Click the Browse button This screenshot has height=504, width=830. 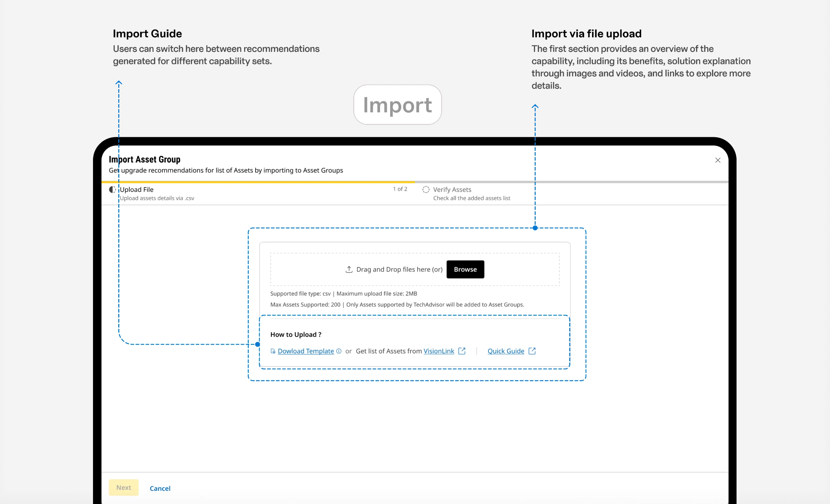465,269
